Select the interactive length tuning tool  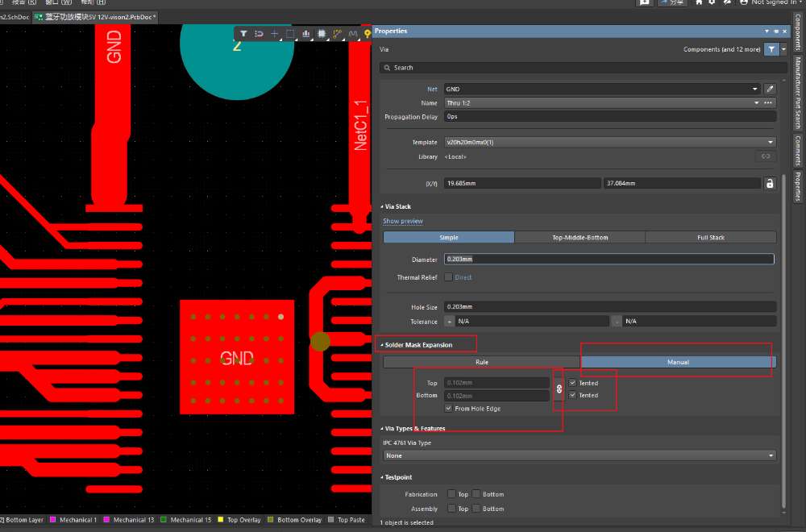(353, 34)
